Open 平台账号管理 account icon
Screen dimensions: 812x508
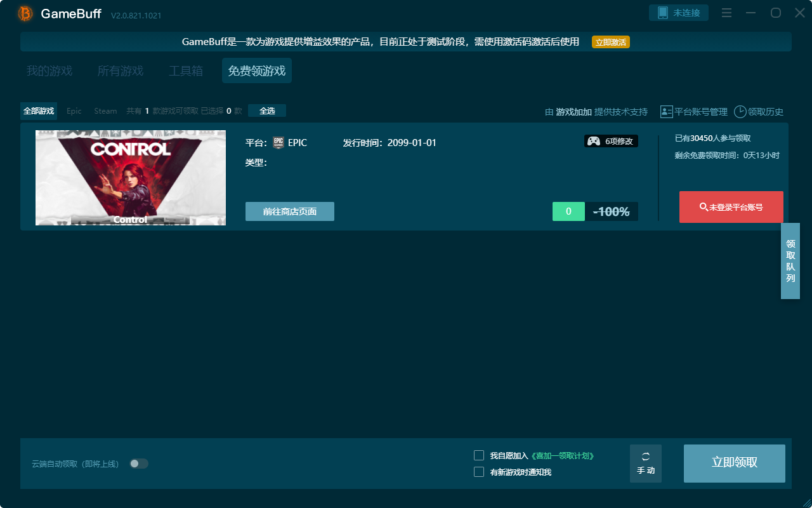click(666, 111)
